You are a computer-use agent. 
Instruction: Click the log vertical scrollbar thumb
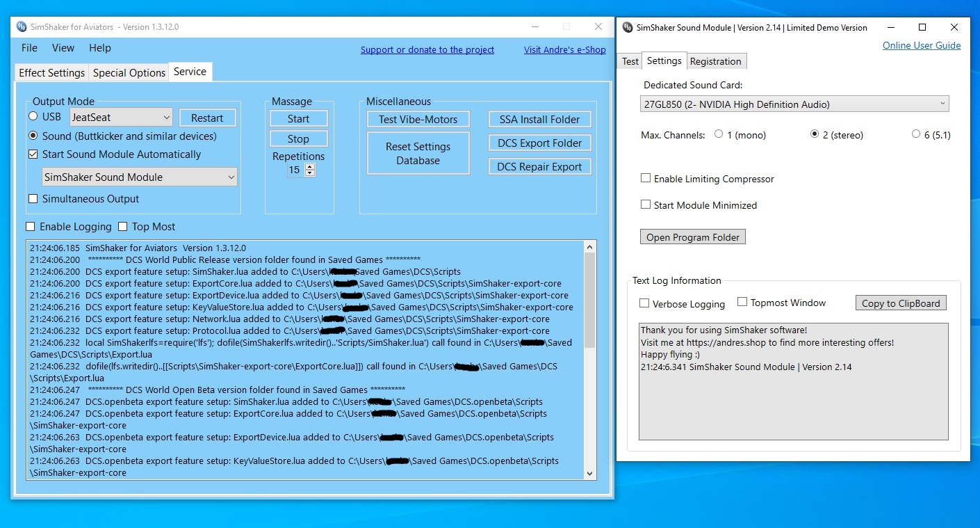[x=590, y=301]
